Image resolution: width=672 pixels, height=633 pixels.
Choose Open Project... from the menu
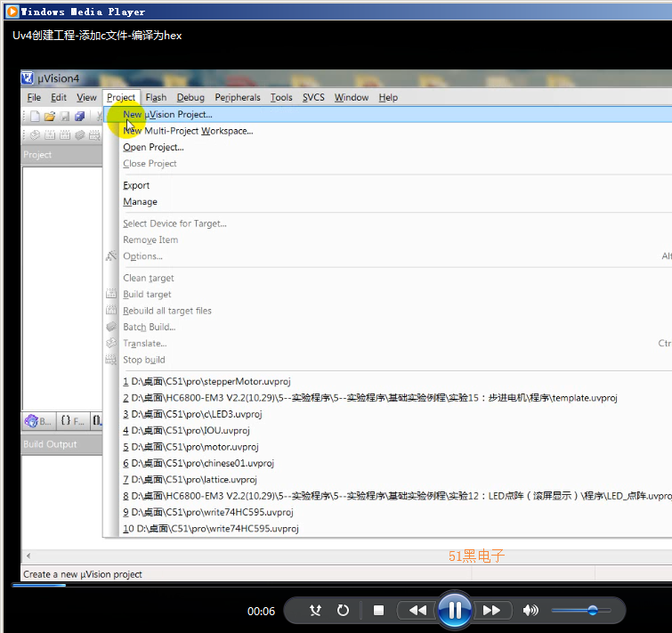(x=388, y=147)
